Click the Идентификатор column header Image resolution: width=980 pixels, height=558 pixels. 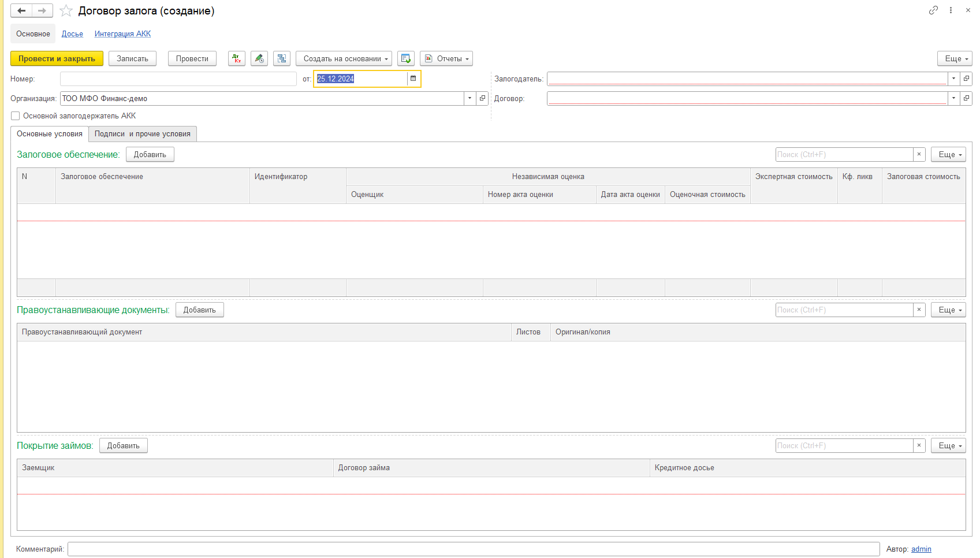pos(298,185)
